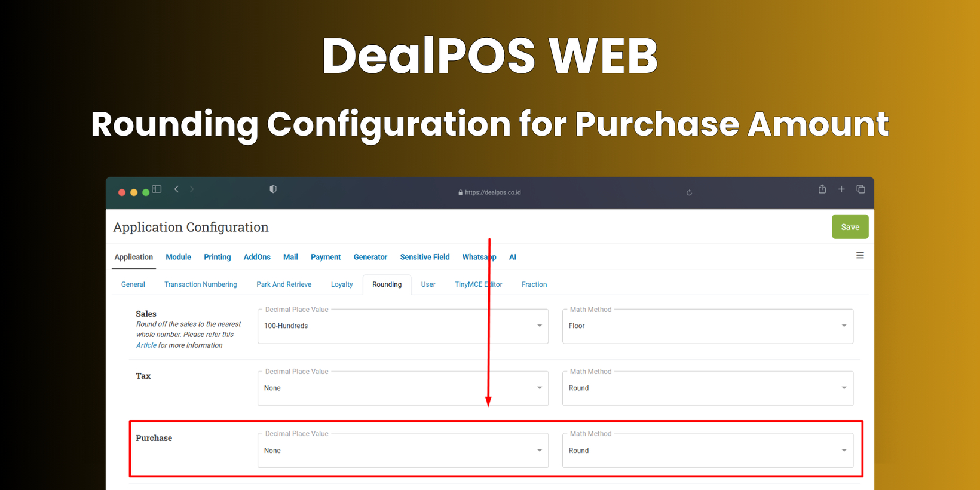This screenshot has height=490, width=980.
Task: Select the Rounding sub-tab
Action: (x=387, y=284)
